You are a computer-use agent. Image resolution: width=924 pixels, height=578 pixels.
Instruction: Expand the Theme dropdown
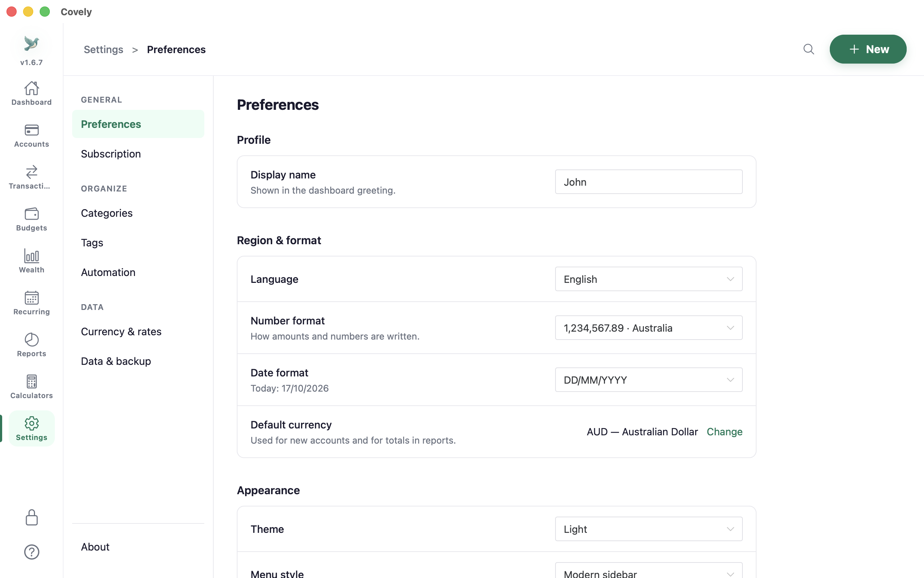[648, 529]
